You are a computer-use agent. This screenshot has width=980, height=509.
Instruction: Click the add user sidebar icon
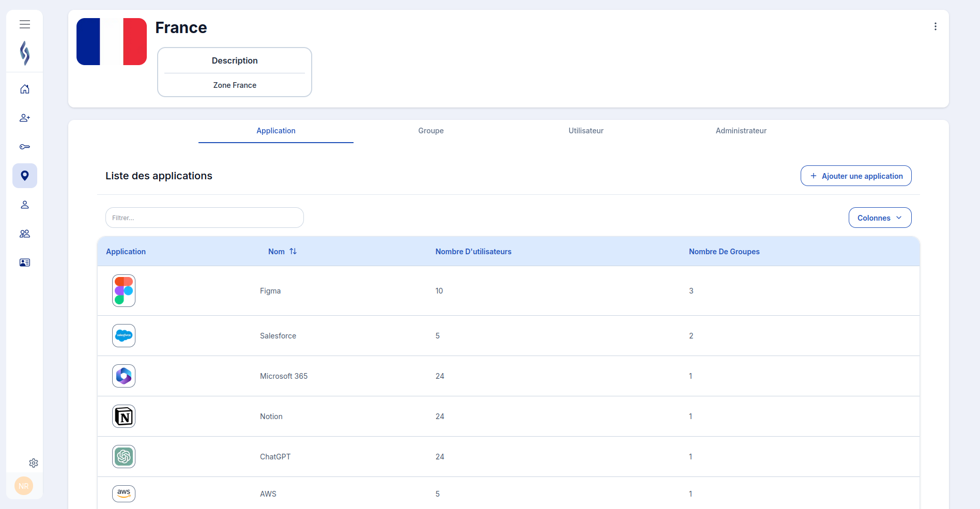25,118
